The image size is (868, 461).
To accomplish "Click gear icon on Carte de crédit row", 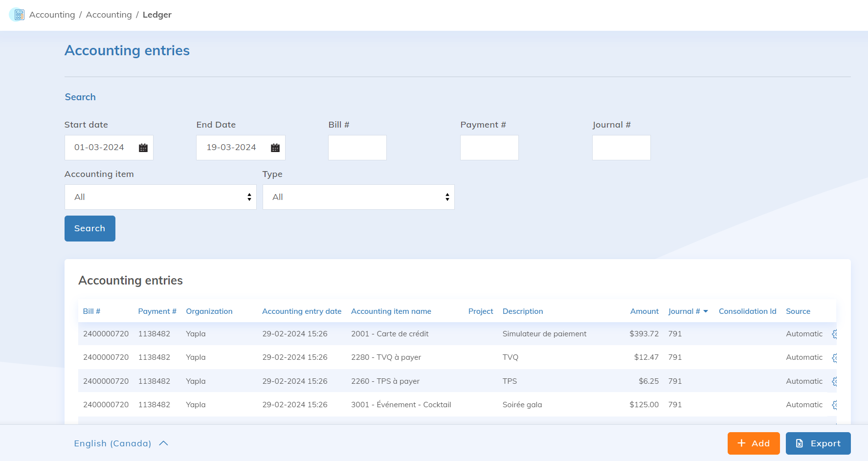I will (834, 334).
